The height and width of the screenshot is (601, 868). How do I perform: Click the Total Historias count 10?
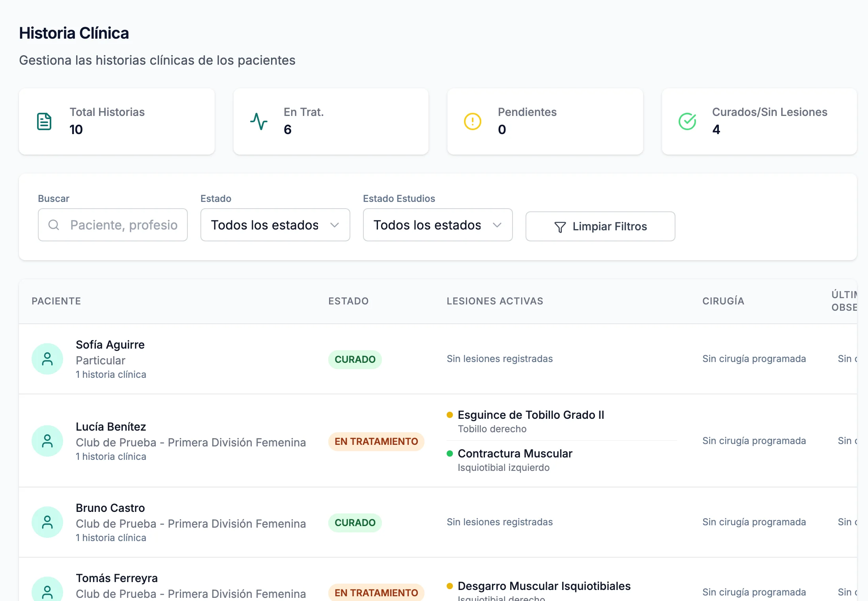[x=76, y=129]
